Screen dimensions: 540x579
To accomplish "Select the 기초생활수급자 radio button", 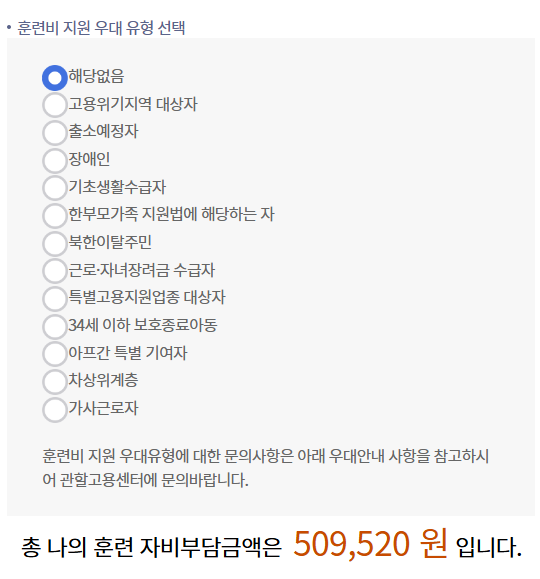I will click(x=55, y=188).
